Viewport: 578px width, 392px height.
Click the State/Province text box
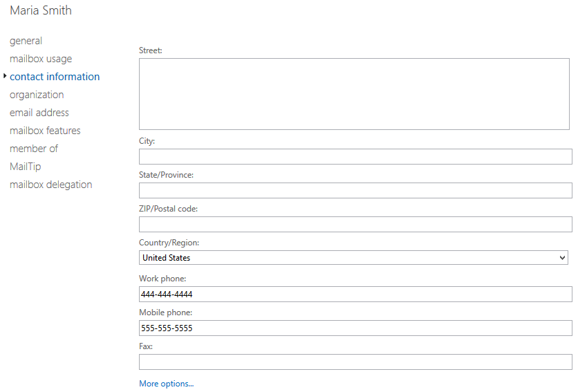pos(355,190)
